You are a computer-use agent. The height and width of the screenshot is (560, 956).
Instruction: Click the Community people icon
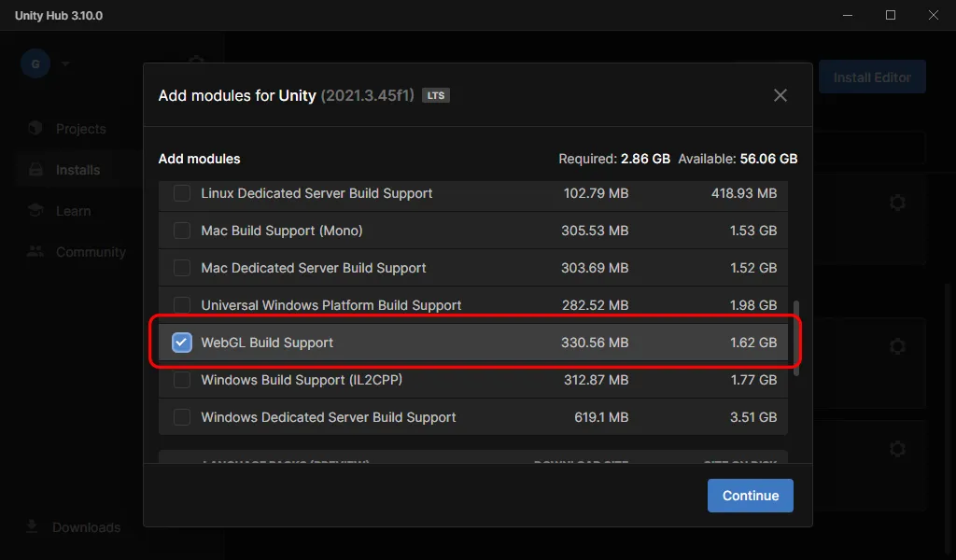(x=35, y=252)
